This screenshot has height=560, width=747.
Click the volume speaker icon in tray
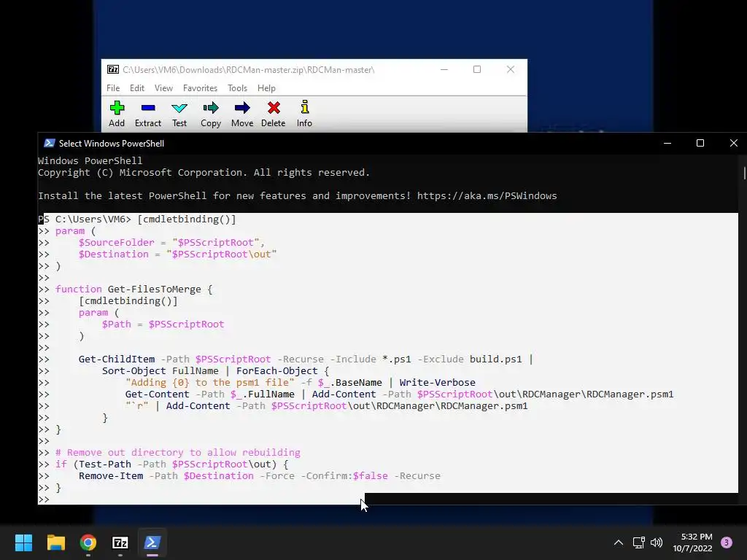[x=657, y=542]
